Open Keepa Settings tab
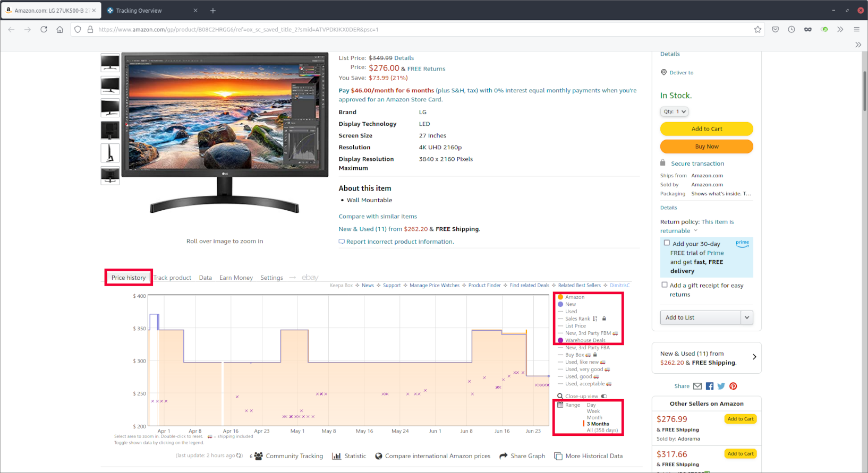This screenshot has width=868, height=473. click(x=271, y=278)
